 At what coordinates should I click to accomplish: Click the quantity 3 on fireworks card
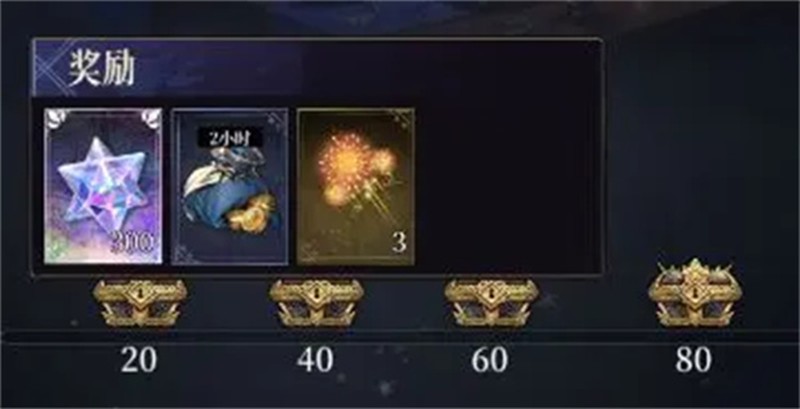point(399,243)
